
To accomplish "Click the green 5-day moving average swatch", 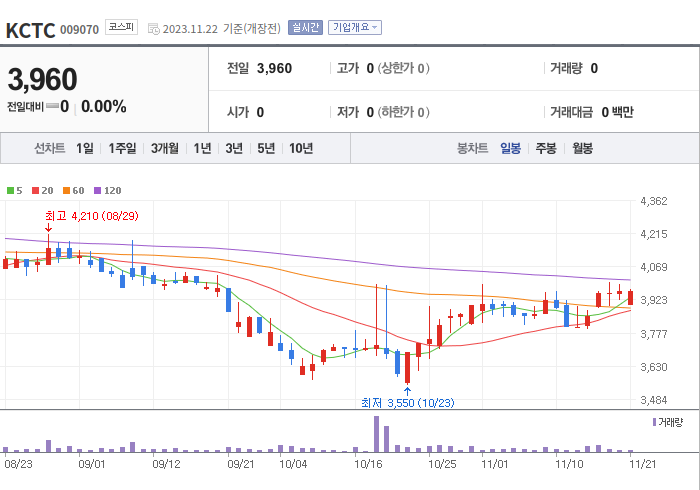I will (10, 191).
